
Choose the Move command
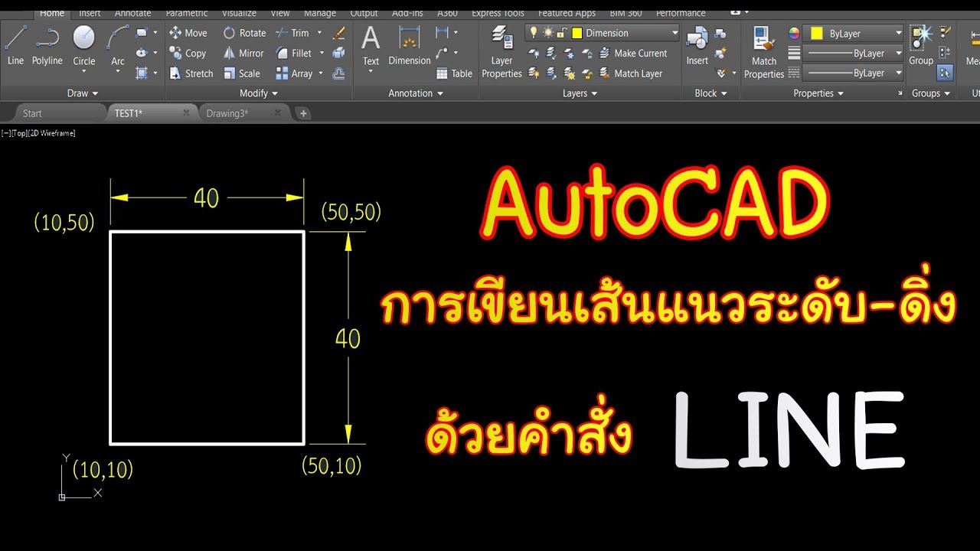(x=188, y=33)
